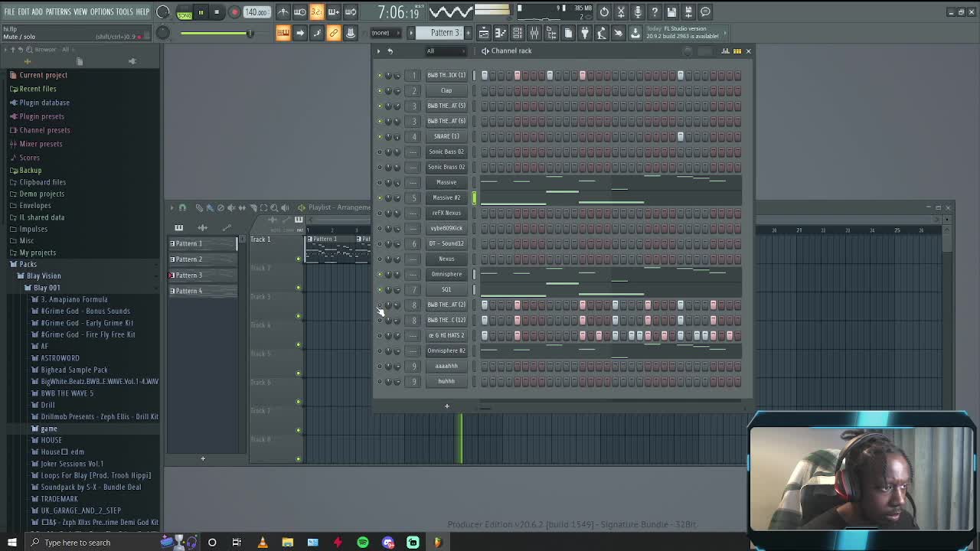Open the Pattern 3 selector dropdown
Viewport: 980px width, 551px height.
click(x=444, y=33)
